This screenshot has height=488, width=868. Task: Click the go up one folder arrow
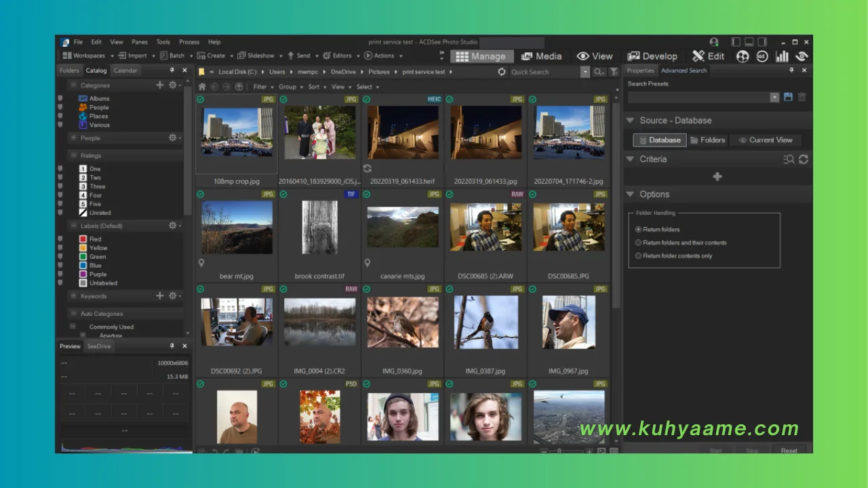tap(239, 87)
